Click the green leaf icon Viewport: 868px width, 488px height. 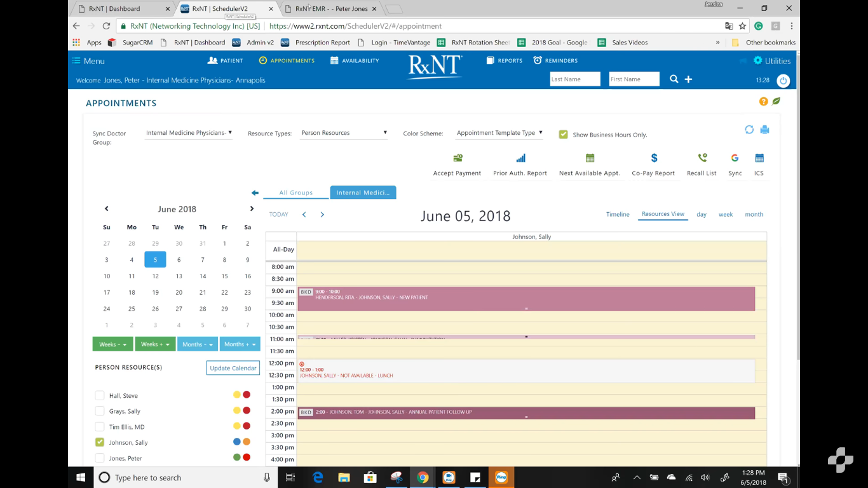[x=776, y=102]
